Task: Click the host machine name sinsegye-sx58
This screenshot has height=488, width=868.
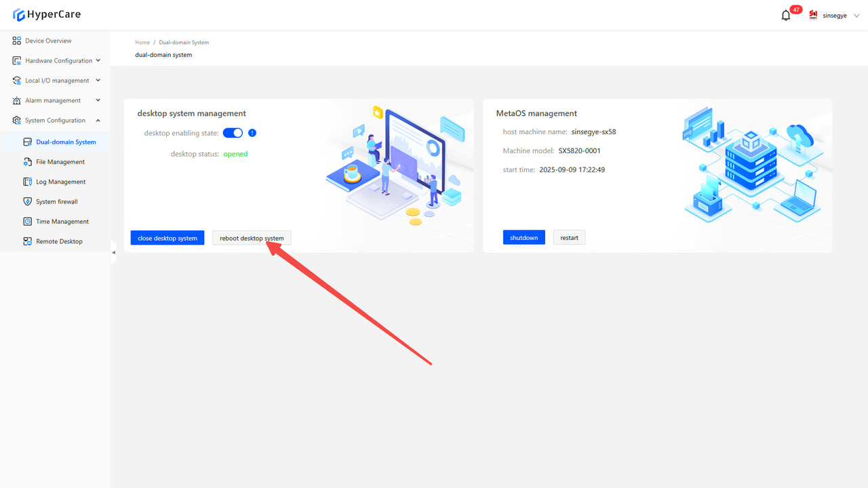Action: point(594,132)
